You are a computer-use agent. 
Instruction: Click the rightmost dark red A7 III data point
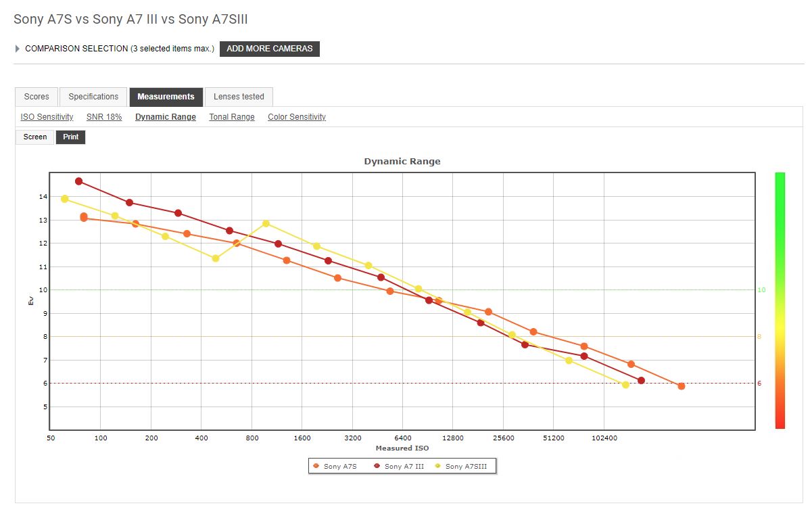tap(641, 381)
